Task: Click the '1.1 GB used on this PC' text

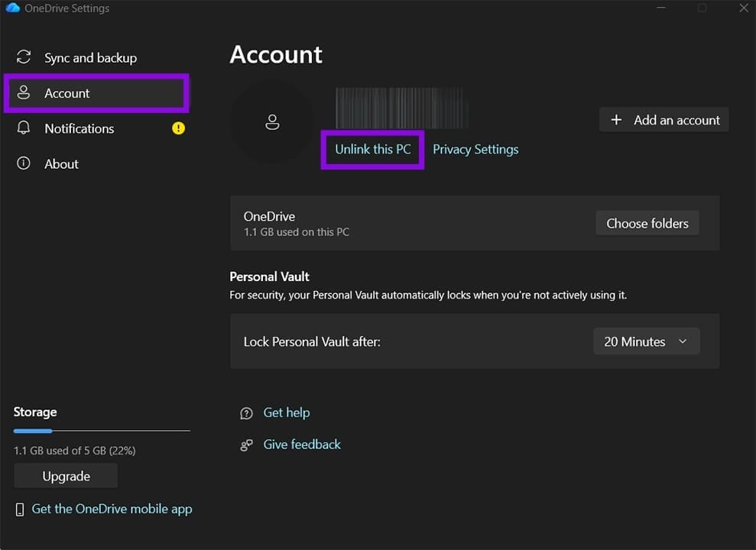Action: (296, 232)
